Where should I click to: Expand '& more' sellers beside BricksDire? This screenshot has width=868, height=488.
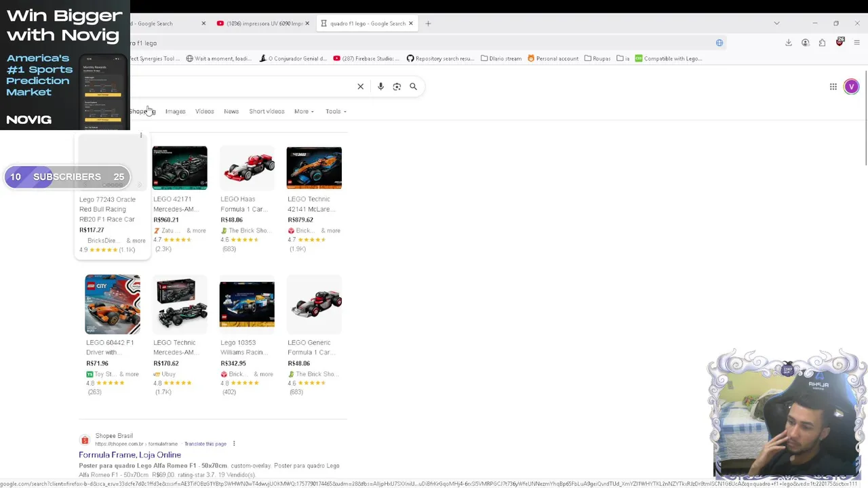click(135, 241)
